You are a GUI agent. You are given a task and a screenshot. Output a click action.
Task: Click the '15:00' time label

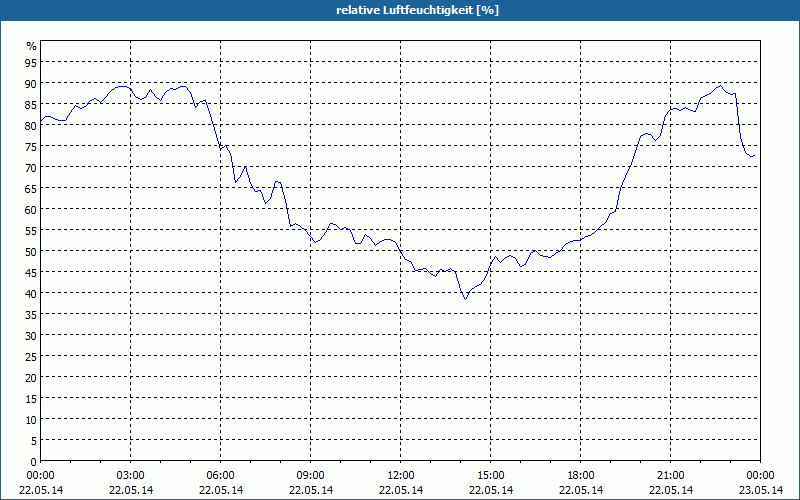tap(491, 476)
